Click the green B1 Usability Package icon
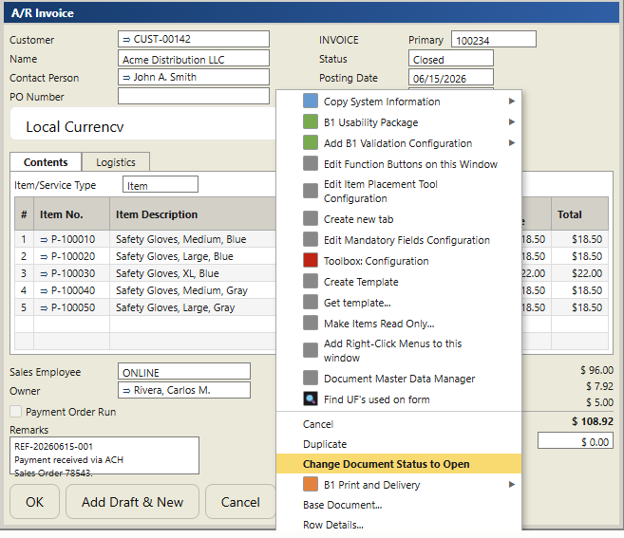 (x=310, y=122)
